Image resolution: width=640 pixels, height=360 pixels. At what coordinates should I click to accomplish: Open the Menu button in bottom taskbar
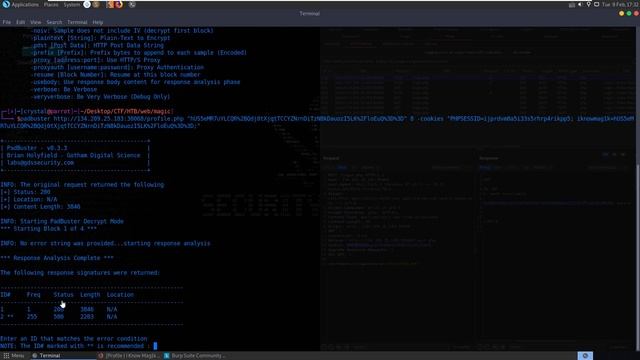pos(14,356)
